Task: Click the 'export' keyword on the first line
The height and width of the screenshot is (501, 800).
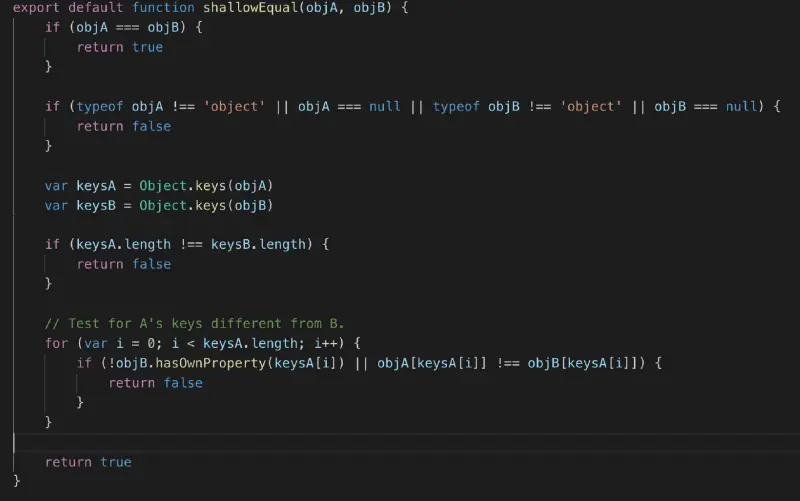Action: [36, 8]
